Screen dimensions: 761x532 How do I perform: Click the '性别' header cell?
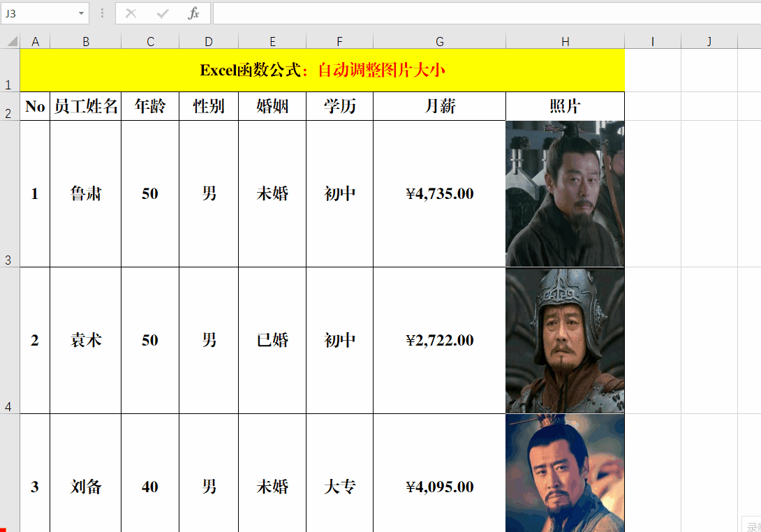(209, 106)
